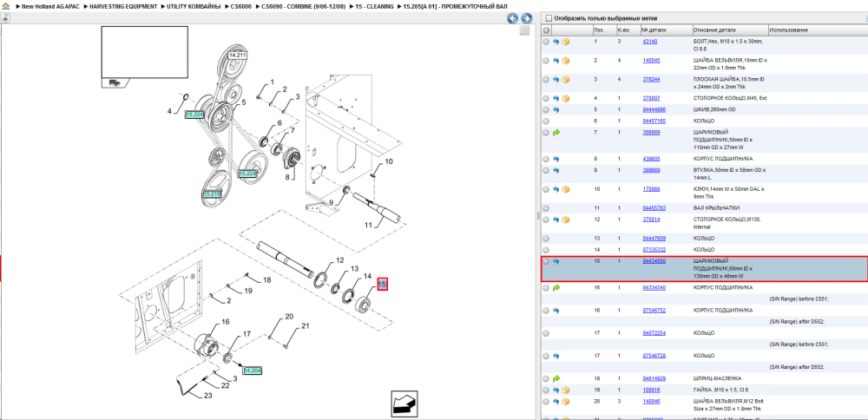Navigate to '15 - CLEANING' breadcrumb

pos(375,6)
